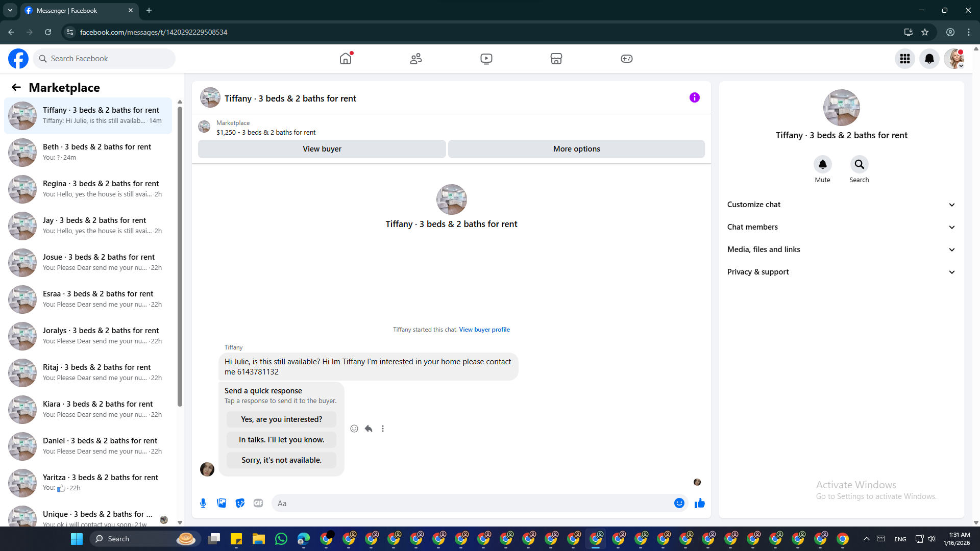
Task: Open emoji picker in message box
Action: (679, 503)
